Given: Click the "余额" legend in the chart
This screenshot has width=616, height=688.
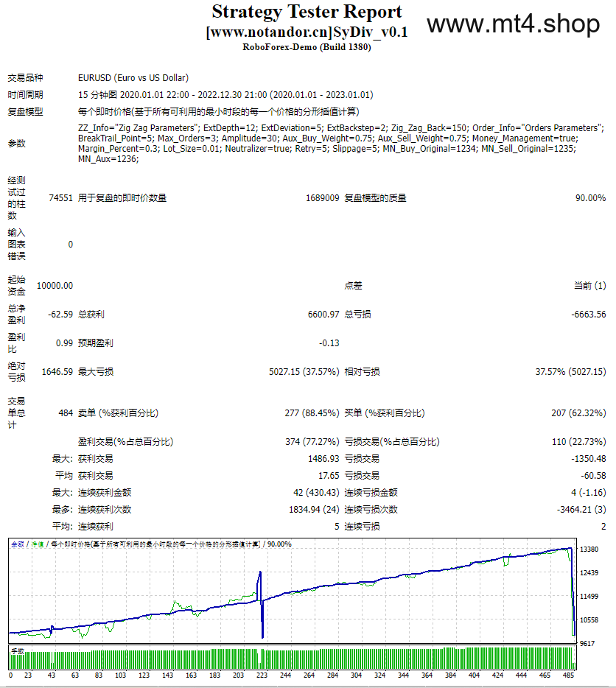Looking at the screenshot, I should tap(18, 544).
